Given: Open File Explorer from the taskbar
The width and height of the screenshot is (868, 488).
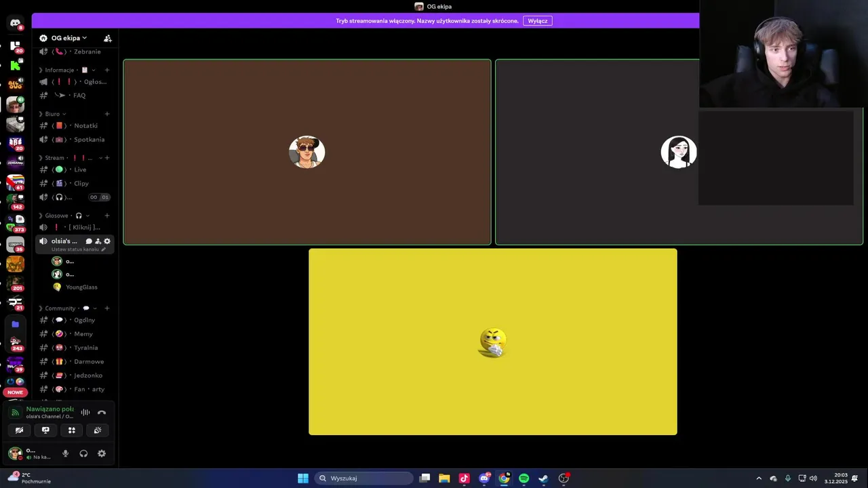Looking at the screenshot, I should 444,479.
